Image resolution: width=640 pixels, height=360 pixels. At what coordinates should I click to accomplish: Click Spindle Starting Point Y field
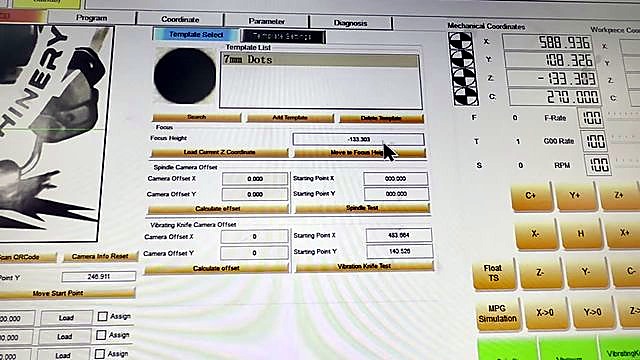click(x=396, y=194)
